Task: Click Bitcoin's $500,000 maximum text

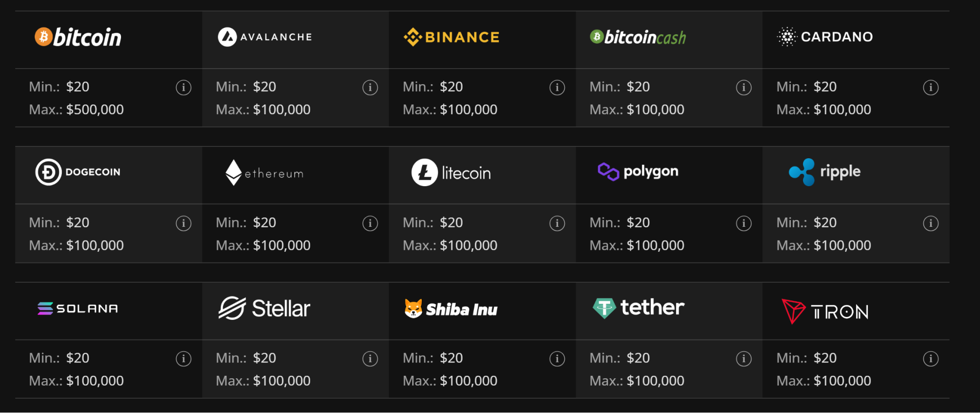Action: pyautogui.click(x=95, y=110)
